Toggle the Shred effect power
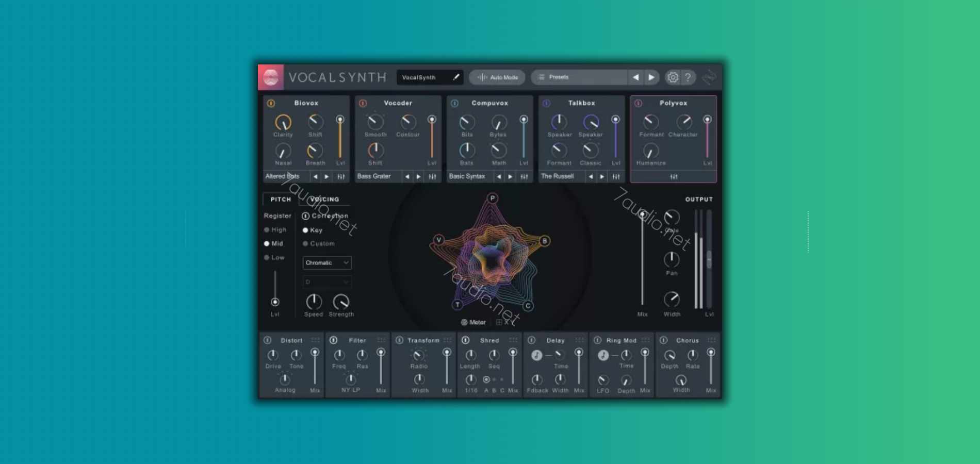The width and height of the screenshot is (980, 464). pos(465,340)
